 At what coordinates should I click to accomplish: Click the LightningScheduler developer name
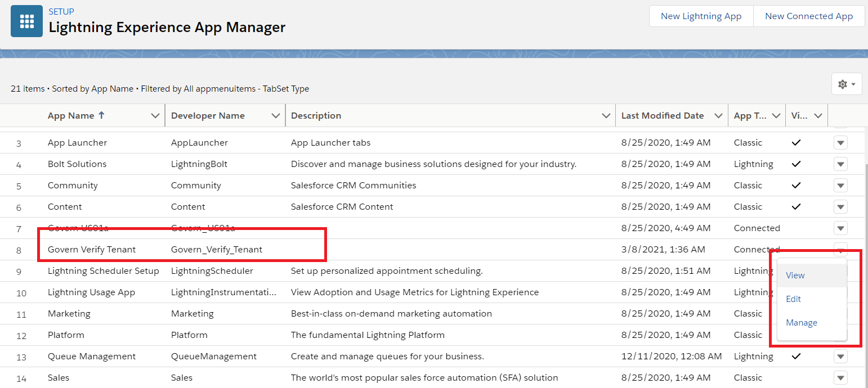[212, 271]
